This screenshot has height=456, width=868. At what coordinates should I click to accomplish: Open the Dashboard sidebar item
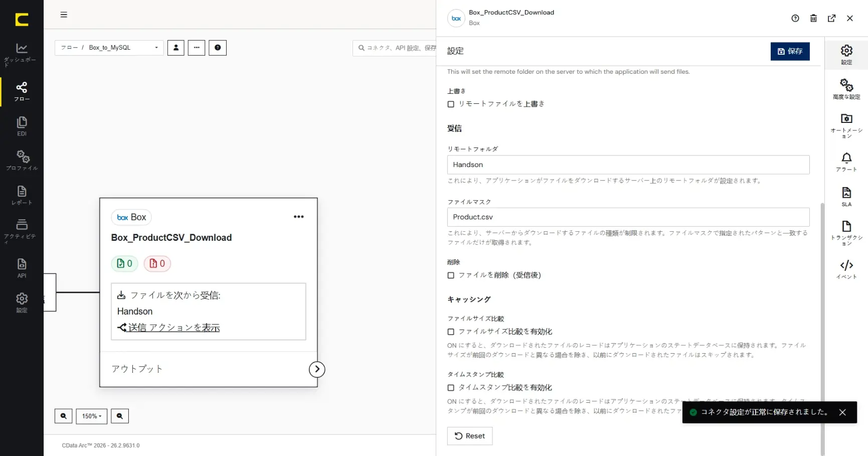pos(22,55)
